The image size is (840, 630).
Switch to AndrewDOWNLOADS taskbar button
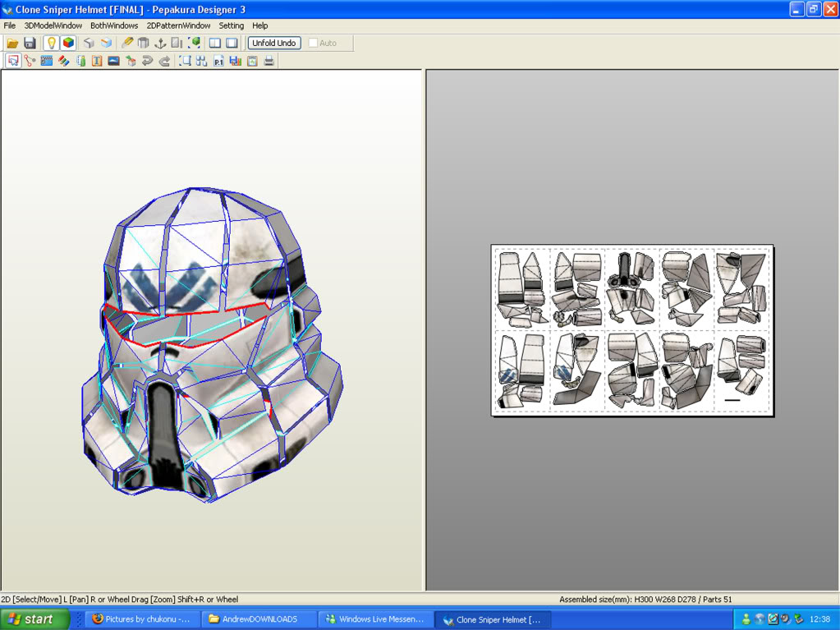coord(259,619)
